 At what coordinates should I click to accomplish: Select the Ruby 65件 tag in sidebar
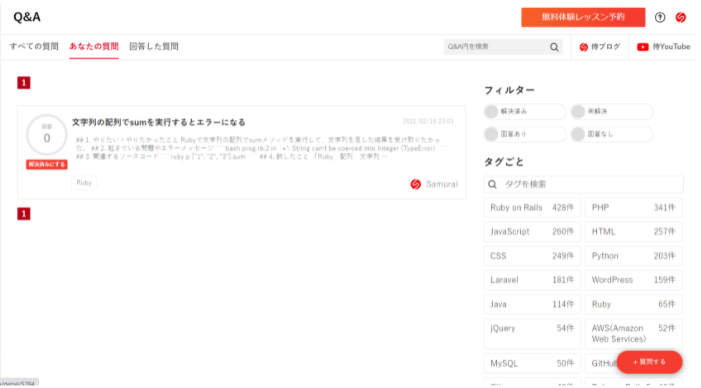click(x=633, y=304)
